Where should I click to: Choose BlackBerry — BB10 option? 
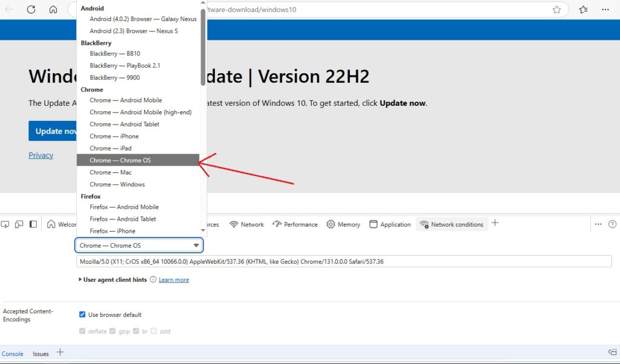coord(138,53)
